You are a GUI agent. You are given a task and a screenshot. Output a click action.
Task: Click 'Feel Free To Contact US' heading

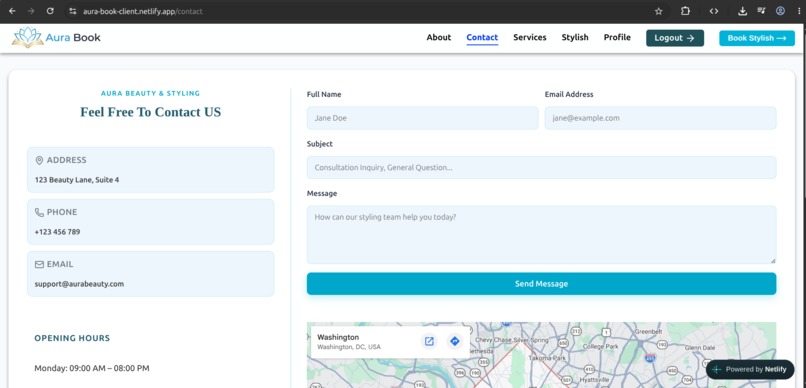pos(151,112)
